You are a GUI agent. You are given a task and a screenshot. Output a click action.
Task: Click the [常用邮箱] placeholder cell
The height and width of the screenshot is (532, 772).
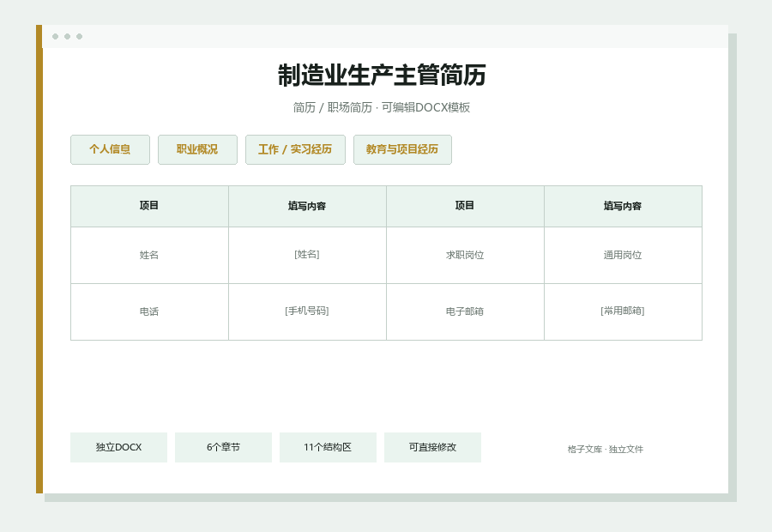(x=624, y=311)
